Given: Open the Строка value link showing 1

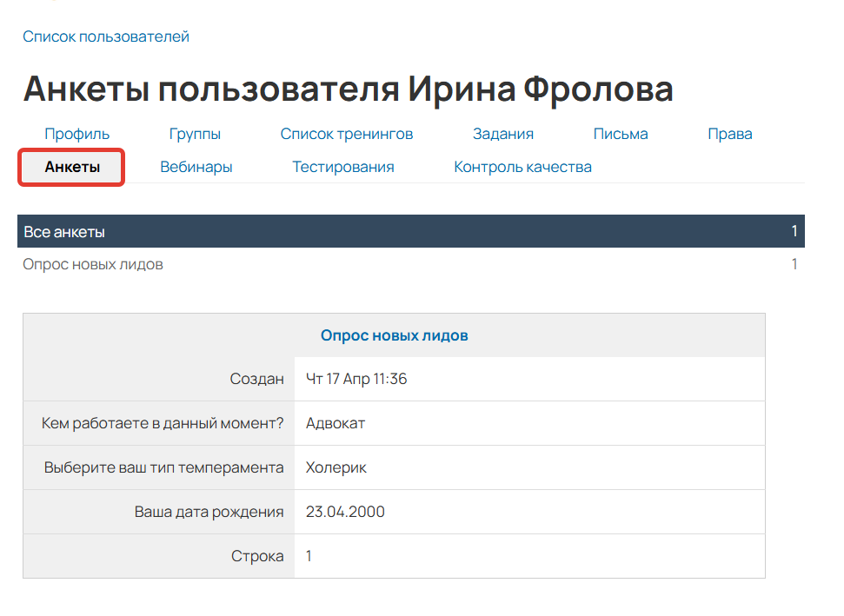Looking at the screenshot, I should (308, 555).
